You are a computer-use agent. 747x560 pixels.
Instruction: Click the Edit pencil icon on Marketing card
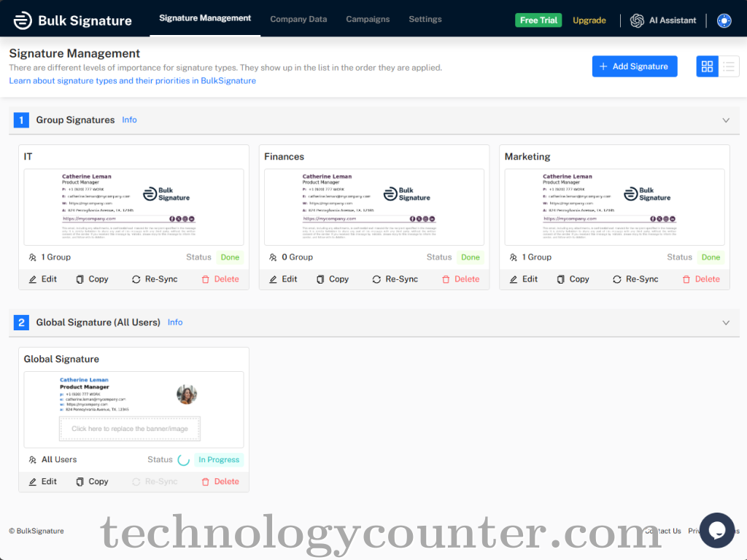(x=514, y=279)
